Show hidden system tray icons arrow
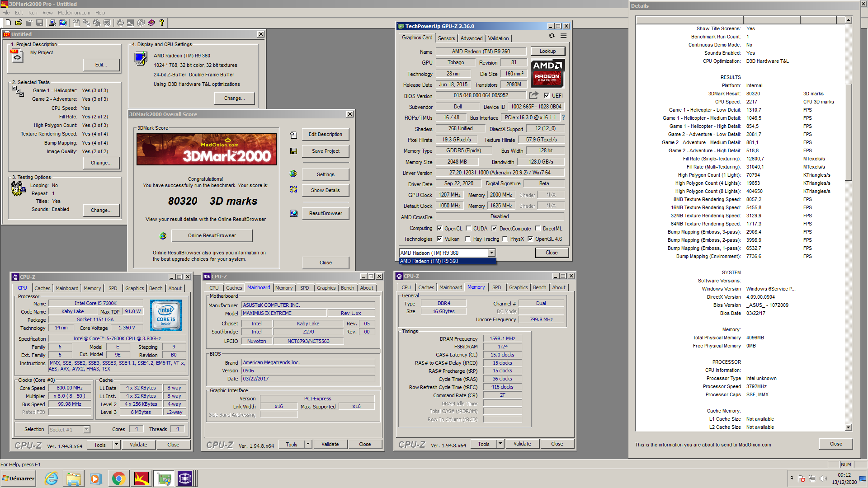The image size is (868, 488). (x=792, y=478)
